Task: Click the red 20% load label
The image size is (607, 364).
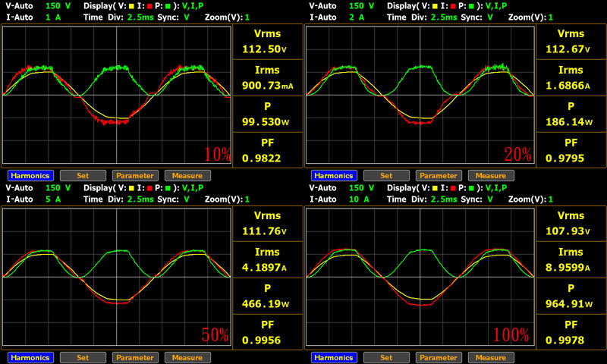Action: (517, 155)
